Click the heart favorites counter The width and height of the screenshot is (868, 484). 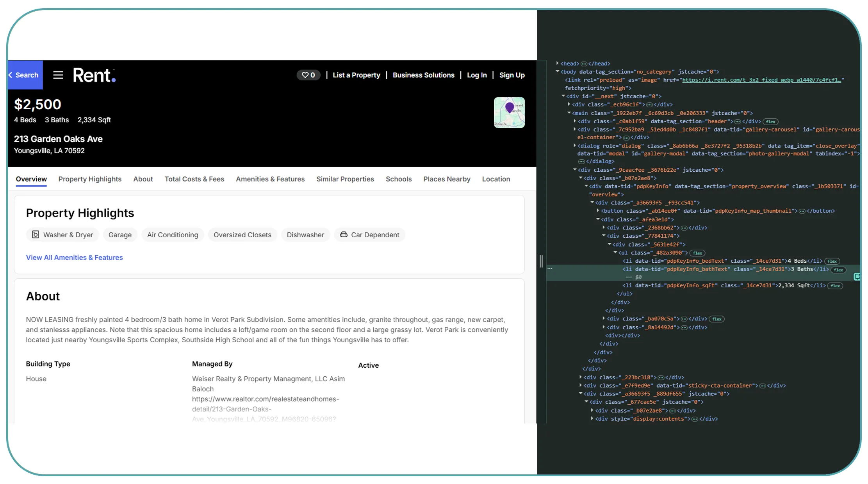point(308,75)
